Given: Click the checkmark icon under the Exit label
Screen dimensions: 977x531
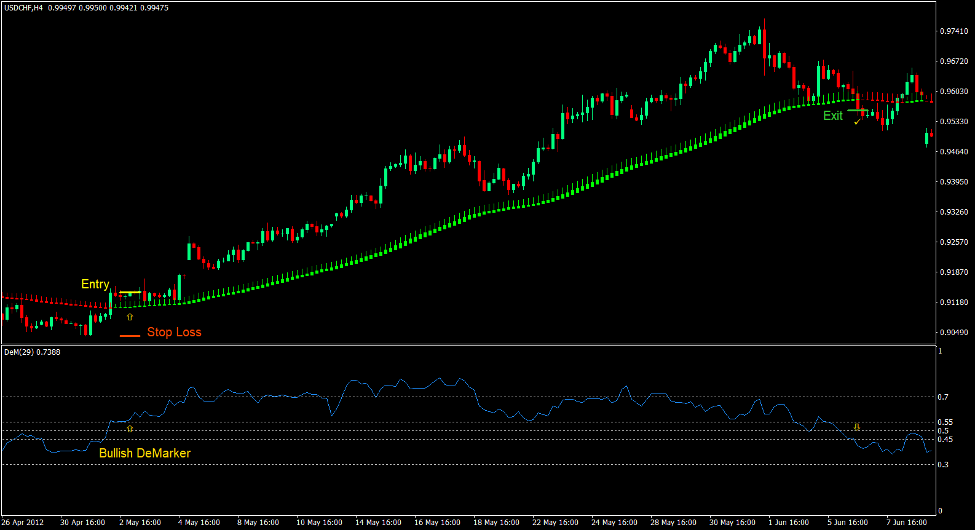Looking at the screenshot, I should point(857,123).
